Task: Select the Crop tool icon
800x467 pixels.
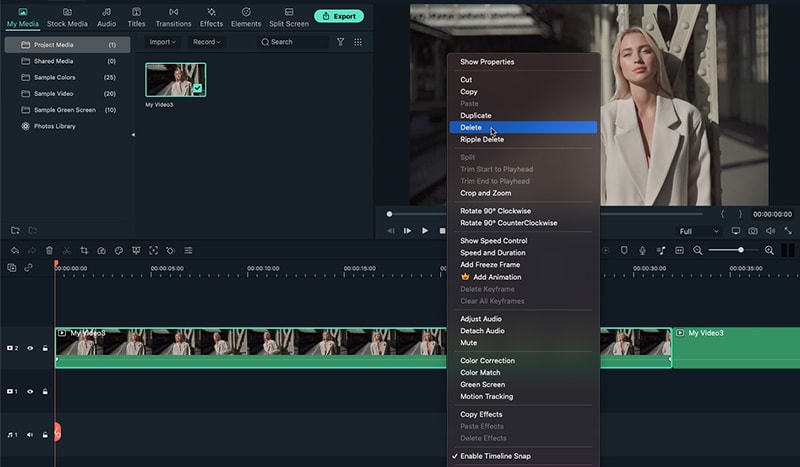Action: (x=84, y=251)
